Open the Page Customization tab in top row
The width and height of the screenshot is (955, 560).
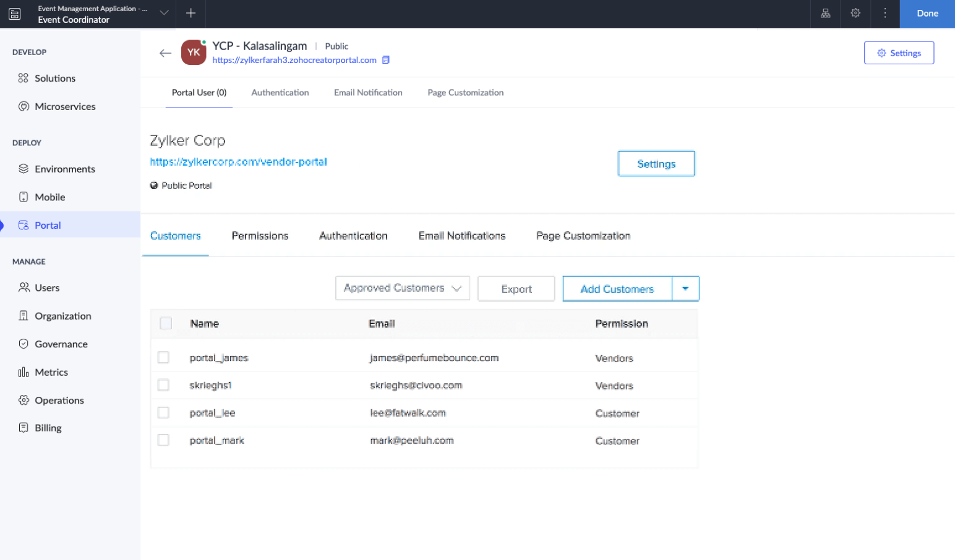pyautogui.click(x=465, y=93)
